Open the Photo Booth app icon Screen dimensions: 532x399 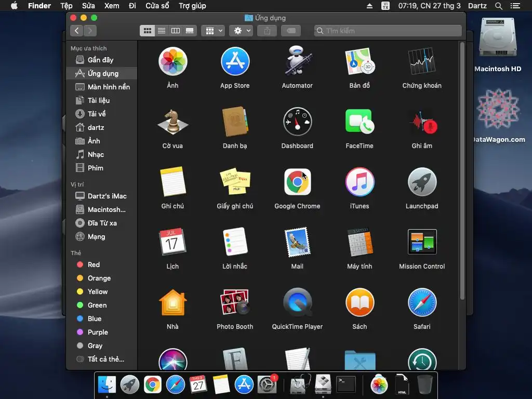pyautogui.click(x=235, y=302)
